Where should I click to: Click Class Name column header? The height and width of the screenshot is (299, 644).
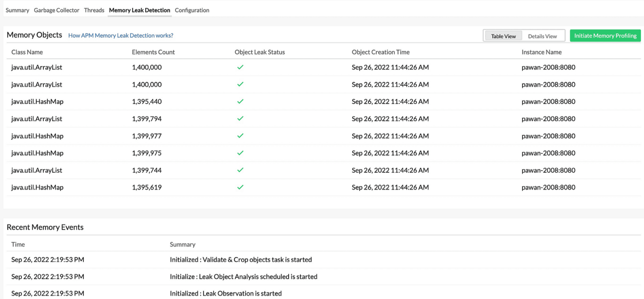click(x=27, y=52)
